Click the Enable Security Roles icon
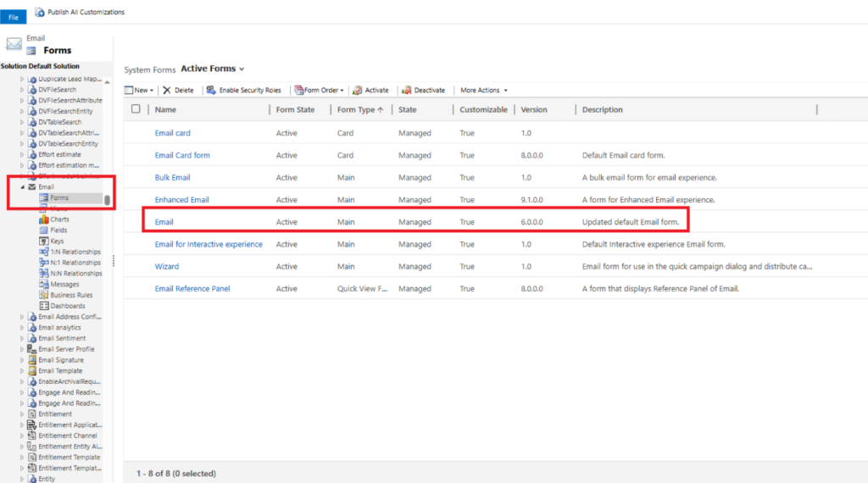 click(x=211, y=90)
